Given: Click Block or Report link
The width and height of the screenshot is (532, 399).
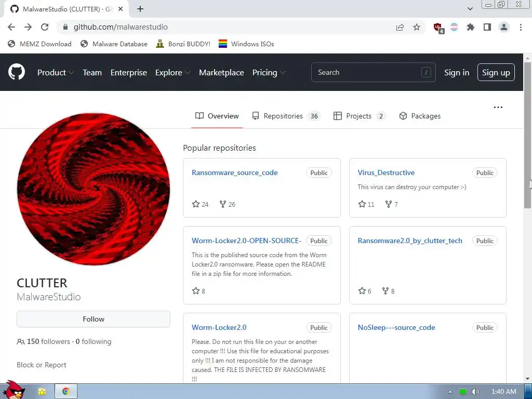Looking at the screenshot, I should pos(42,365).
